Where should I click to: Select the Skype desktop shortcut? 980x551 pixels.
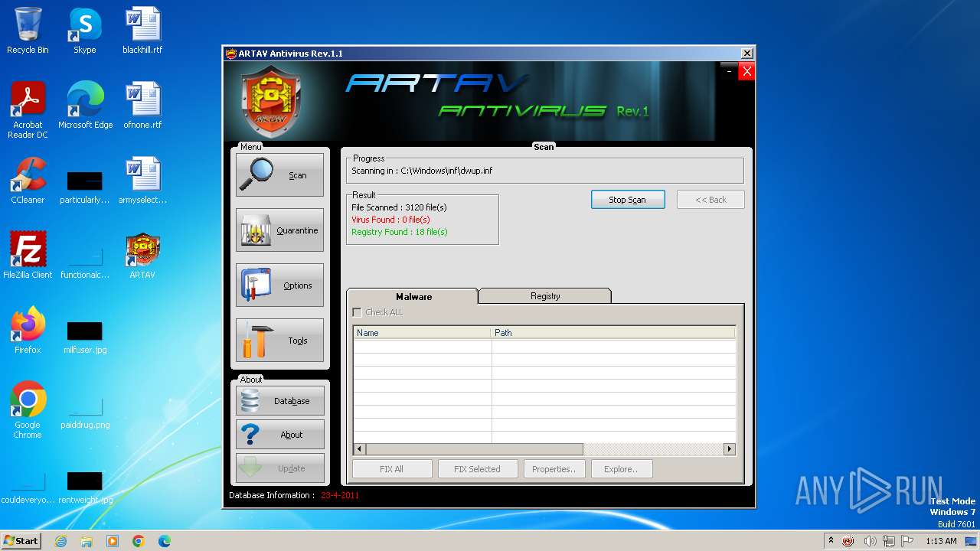(x=85, y=31)
